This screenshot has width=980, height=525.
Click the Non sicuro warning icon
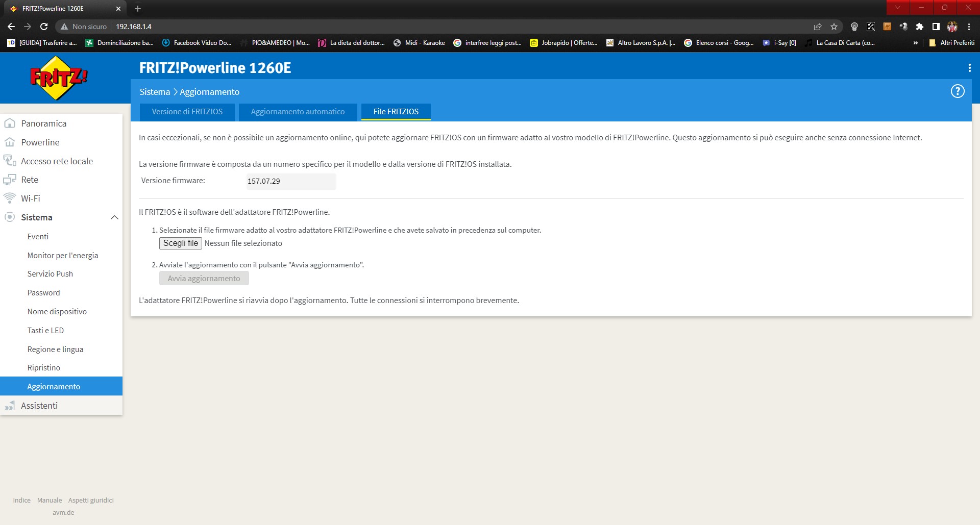64,27
